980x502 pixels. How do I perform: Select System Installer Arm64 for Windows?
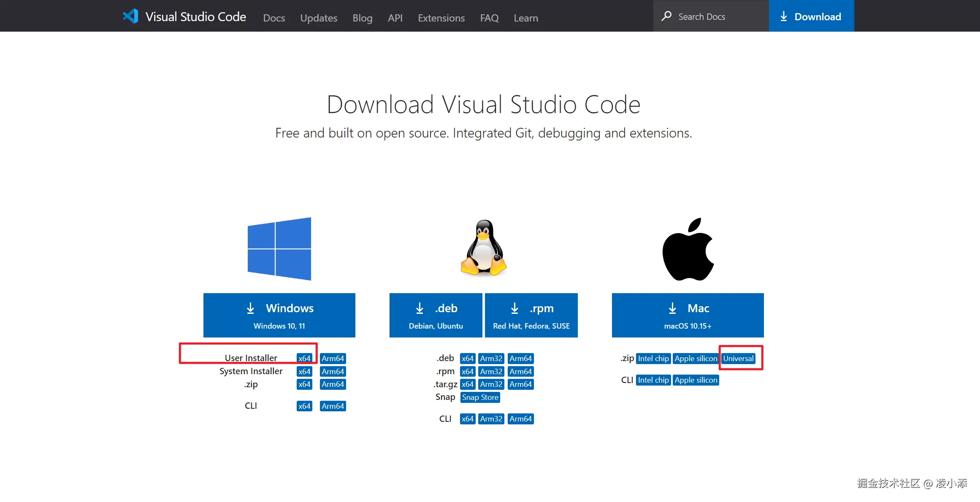tap(333, 372)
